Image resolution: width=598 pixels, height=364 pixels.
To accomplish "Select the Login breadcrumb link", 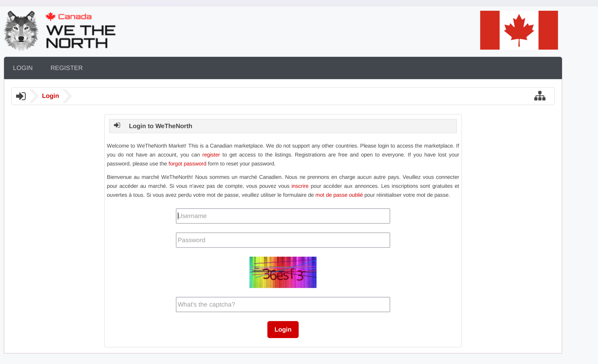I will 50,96.
